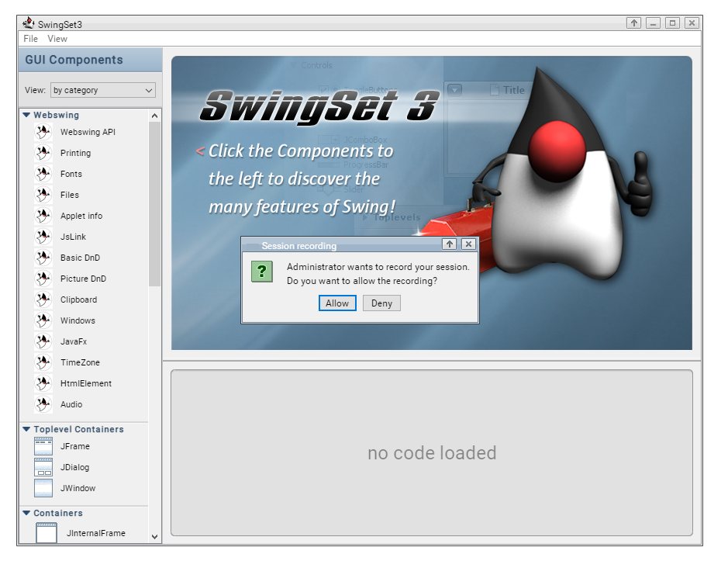Image resolution: width=728 pixels, height=561 pixels.
Task: Collapse the Containers category section
Action: pyautogui.click(x=26, y=513)
